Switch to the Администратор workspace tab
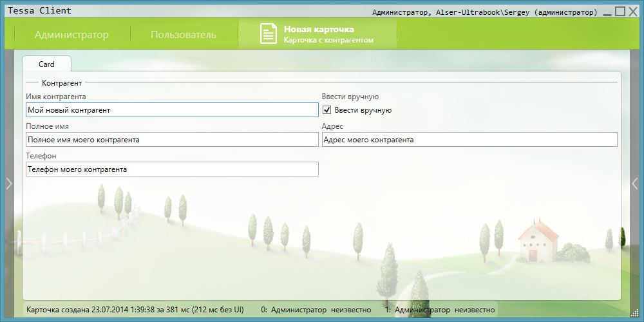 click(71, 35)
